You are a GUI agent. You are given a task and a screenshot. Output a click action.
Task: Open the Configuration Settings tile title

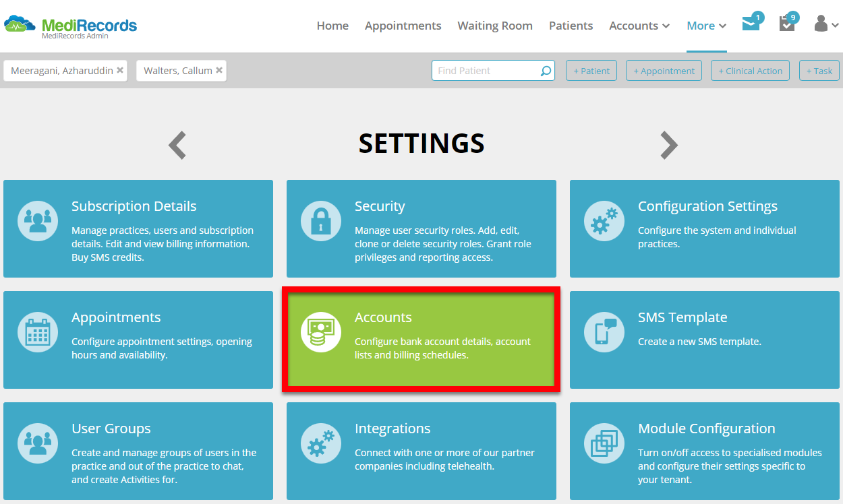[707, 206]
